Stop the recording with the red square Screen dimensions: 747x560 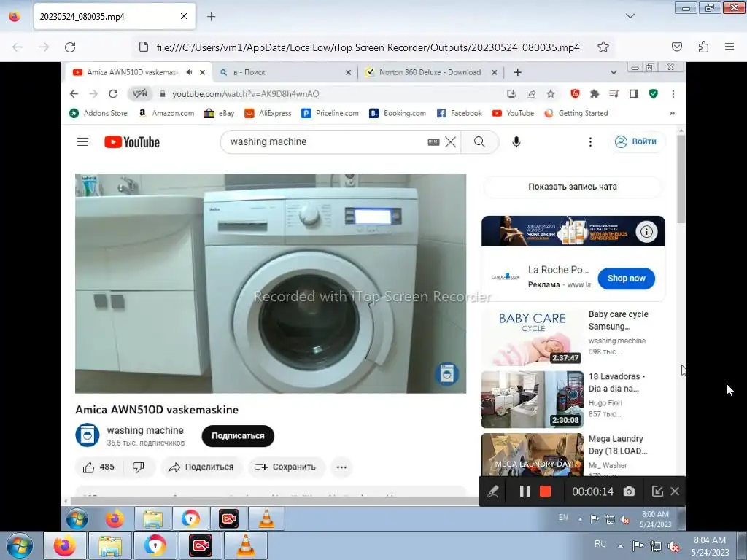[x=546, y=491]
